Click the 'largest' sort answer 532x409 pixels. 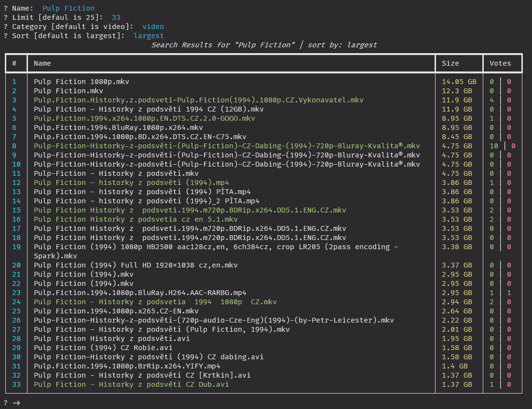(149, 36)
